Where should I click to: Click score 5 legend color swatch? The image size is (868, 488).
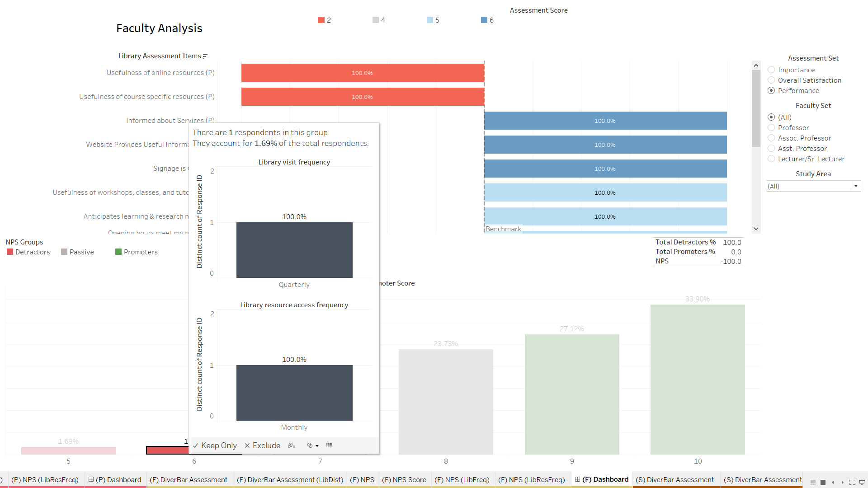(x=430, y=20)
